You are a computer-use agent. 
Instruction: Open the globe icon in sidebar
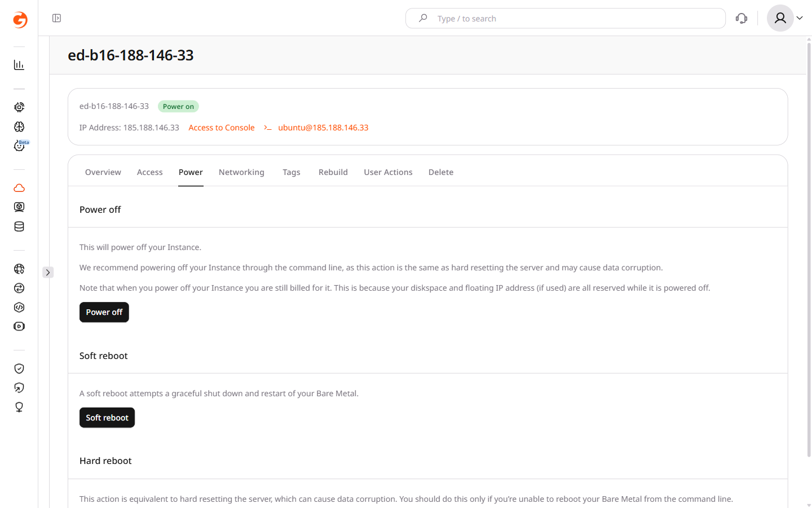[19, 269]
